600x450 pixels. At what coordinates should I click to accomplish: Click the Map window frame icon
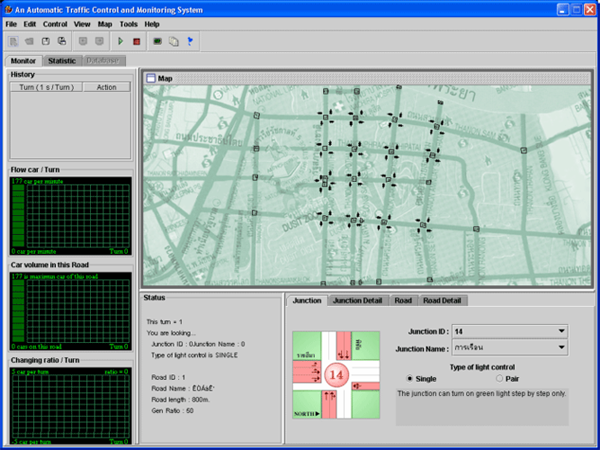point(151,78)
